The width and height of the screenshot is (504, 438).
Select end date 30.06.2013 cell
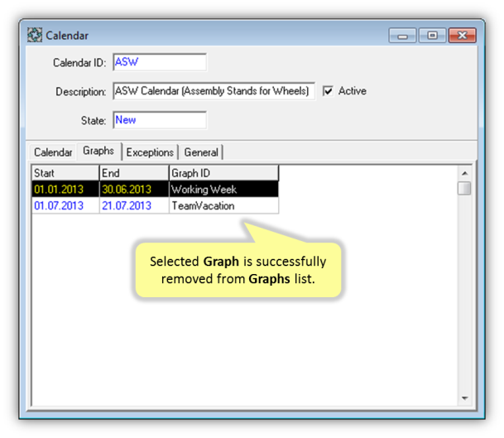pyautogui.click(x=134, y=189)
